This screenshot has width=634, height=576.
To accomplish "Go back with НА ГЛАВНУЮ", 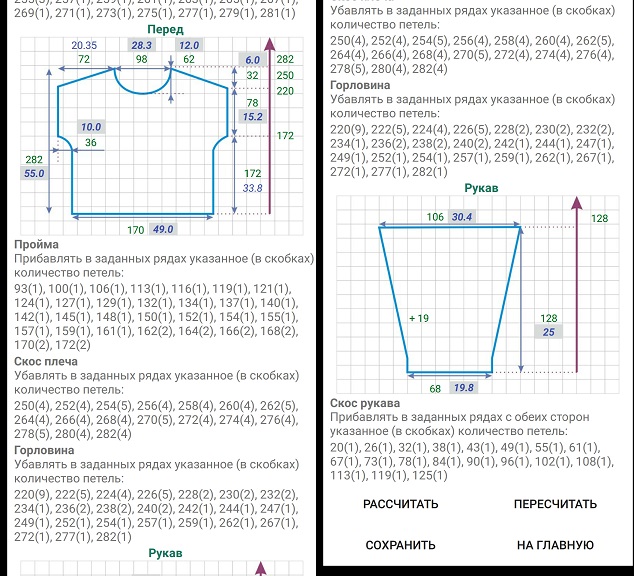I will click(x=555, y=545).
